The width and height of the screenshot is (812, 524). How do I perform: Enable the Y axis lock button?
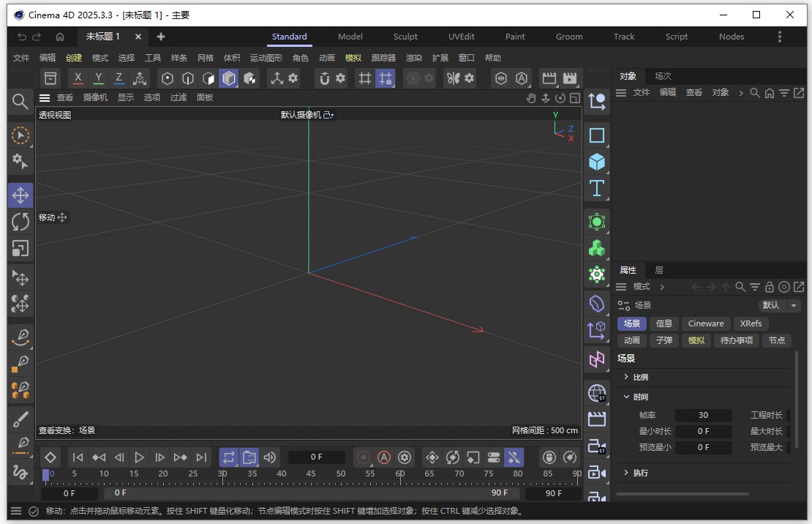[x=97, y=78]
